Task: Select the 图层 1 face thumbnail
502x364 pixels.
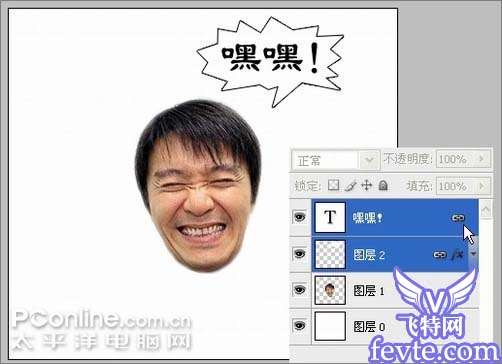Action: pos(330,290)
